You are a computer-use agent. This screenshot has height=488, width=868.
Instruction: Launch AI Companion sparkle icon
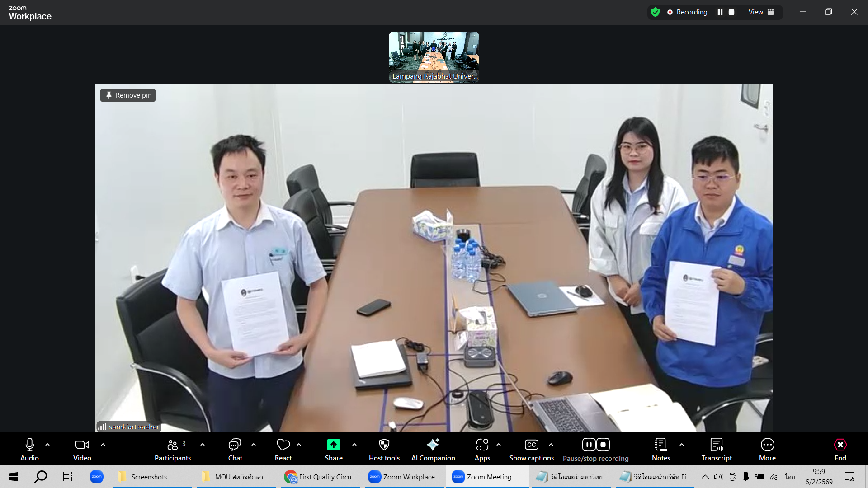tap(433, 445)
